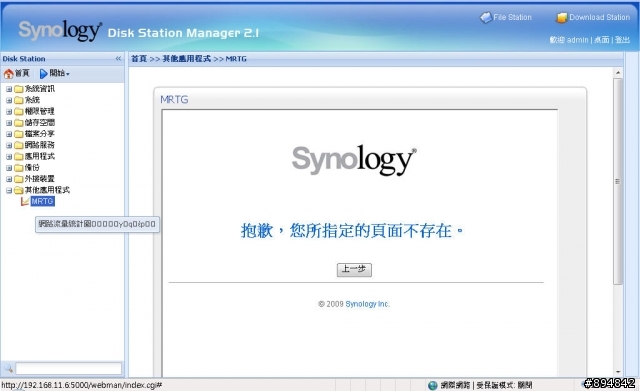Open Download Station from the header
640x391 pixels.
pyautogui.click(x=593, y=18)
